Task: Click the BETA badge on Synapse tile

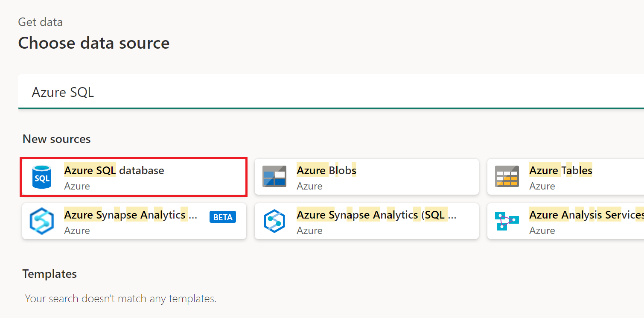Action: (x=222, y=217)
